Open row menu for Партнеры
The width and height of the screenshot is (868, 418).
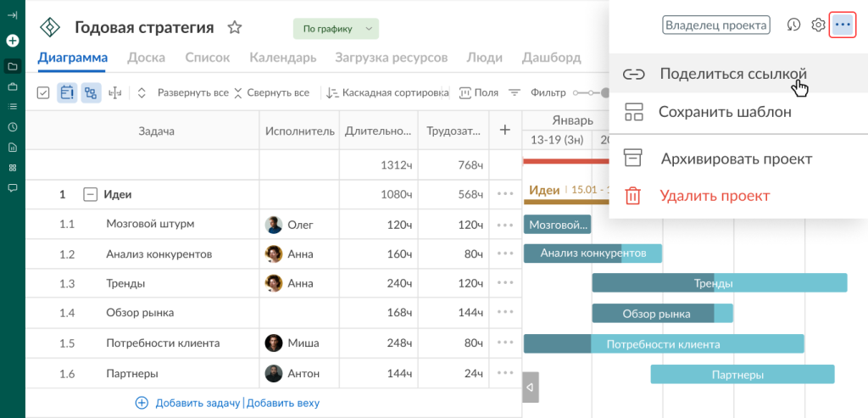pos(505,374)
